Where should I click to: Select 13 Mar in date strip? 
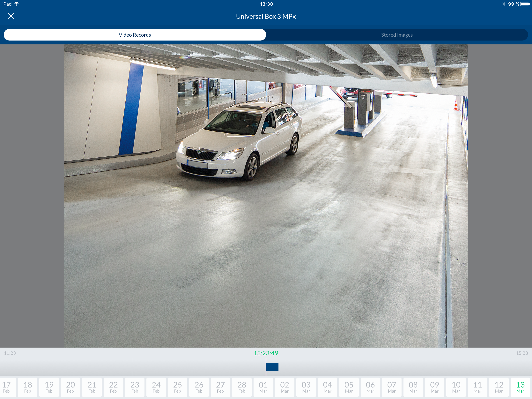coord(520,387)
